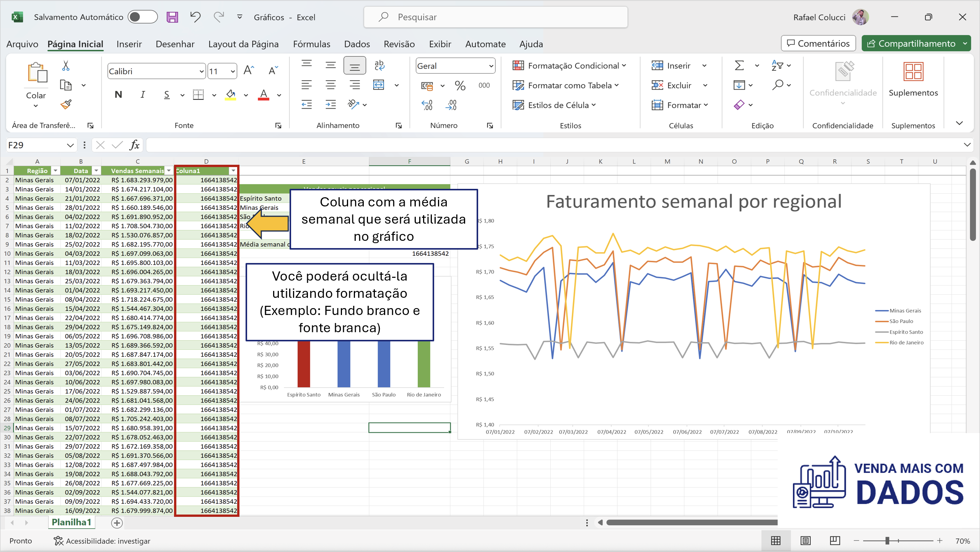Image resolution: width=980 pixels, height=552 pixels.
Task: Open the Coluna1 filter dropdown
Action: pos(234,171)
